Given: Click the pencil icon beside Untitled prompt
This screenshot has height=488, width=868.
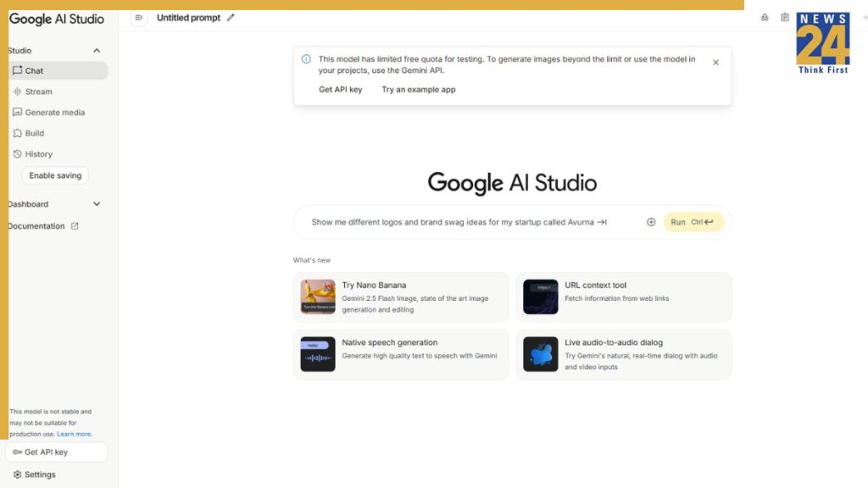Looking at the screenshot, I should (x=231, y=18).
